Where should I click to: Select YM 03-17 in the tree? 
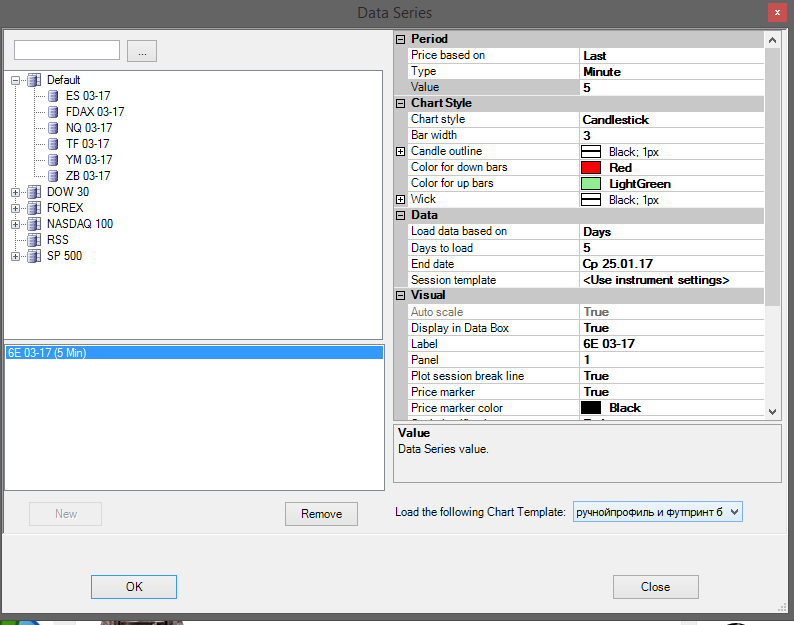(x=89, y=160)
